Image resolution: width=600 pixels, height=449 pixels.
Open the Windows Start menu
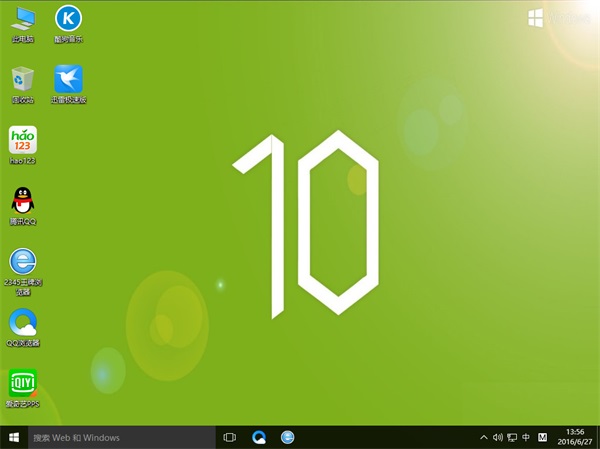14,437
